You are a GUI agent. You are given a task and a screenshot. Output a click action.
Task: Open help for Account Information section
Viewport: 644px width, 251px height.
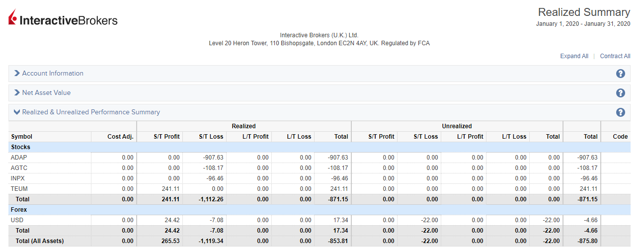pyautogui.click(x=620, y=74)
